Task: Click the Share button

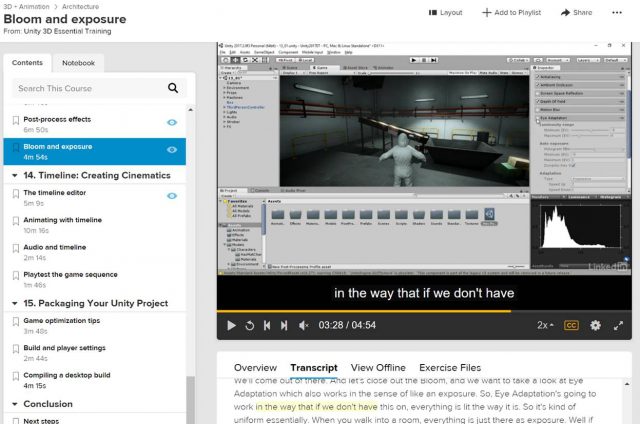Action: point(576,13)
